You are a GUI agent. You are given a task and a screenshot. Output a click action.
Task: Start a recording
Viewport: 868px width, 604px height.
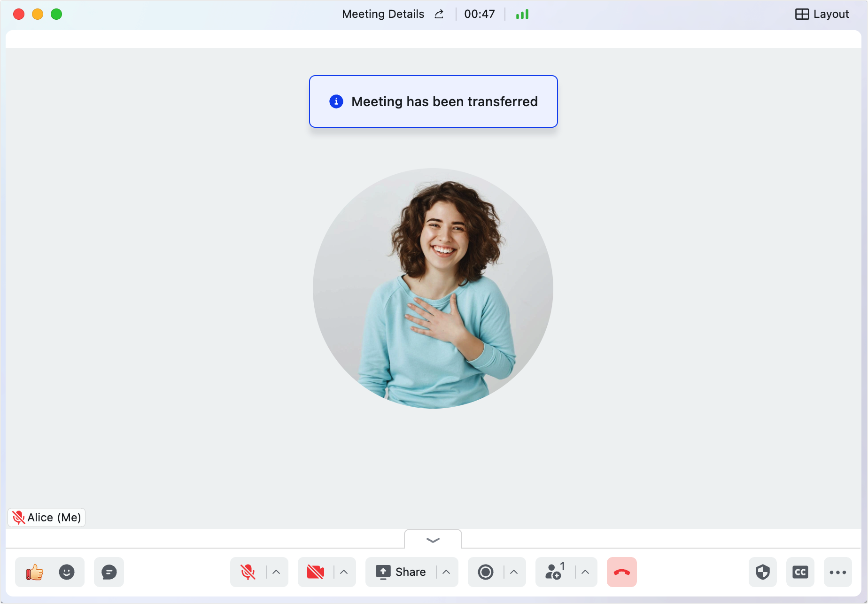[x=485, y=572]
